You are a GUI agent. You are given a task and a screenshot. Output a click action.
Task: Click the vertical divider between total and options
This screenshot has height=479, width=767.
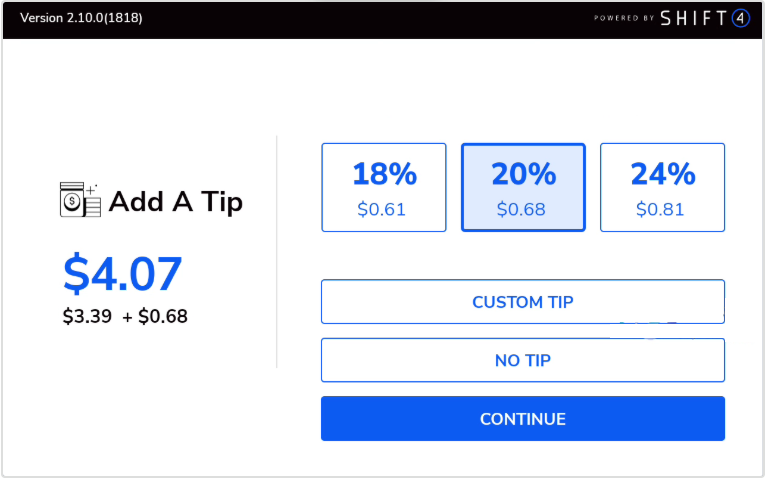coord(277,252)
